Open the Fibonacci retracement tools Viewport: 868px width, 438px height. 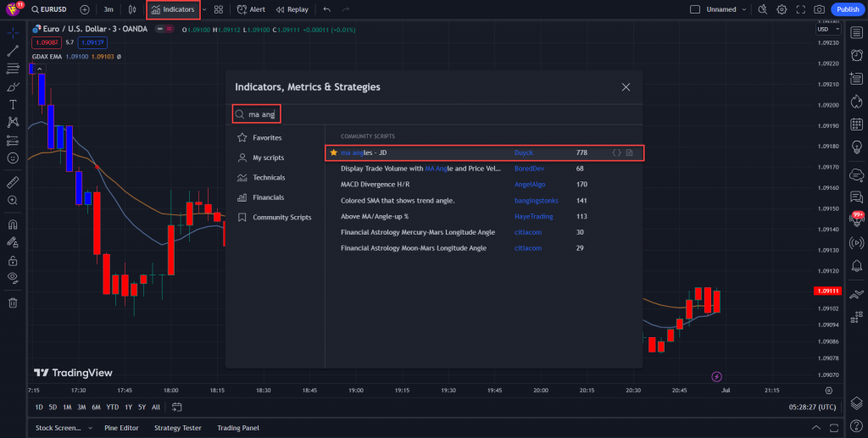[13, 69]
